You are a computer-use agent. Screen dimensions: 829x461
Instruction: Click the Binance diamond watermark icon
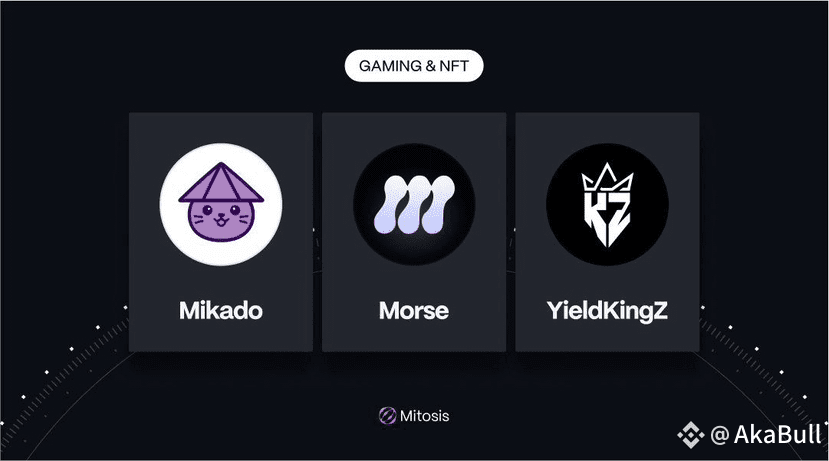tap(690, 435)
